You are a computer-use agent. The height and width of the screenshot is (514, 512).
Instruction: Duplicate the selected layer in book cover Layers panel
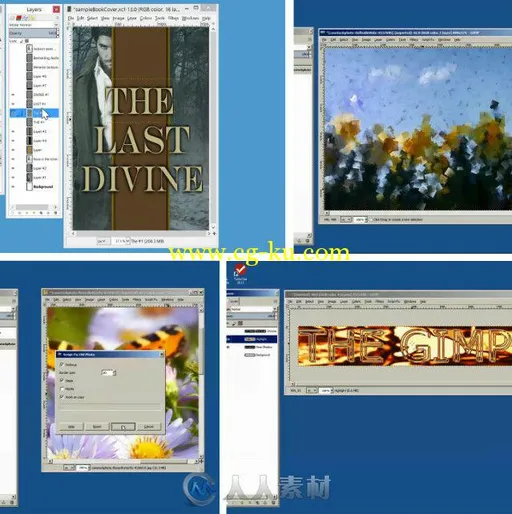point(41,213)
